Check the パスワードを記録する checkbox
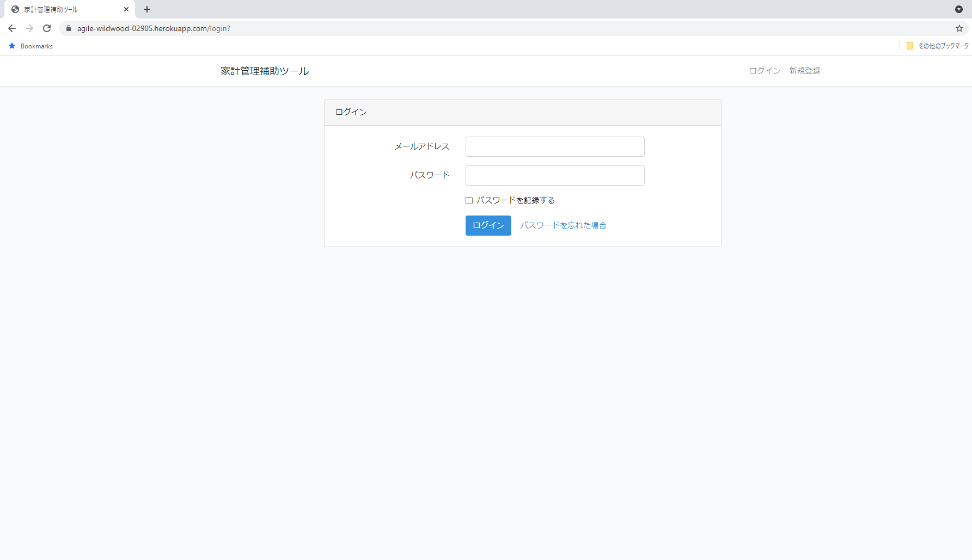Image resolution: width=972 pixels, height=560 pixels. [x=469, y=201]
